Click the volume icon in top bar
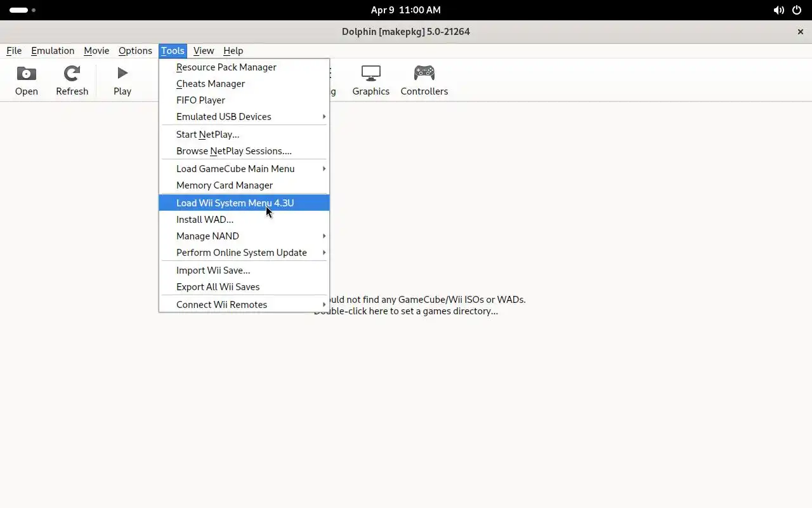Screen dimensions: 812x508 click(778, 10)
